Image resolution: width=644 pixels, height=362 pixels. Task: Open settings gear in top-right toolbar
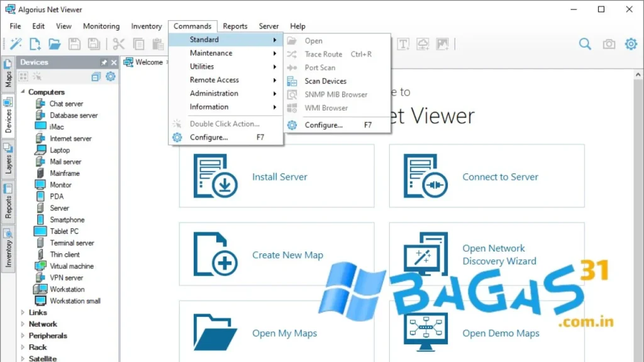pyautogui.click(x=631, y=44)
